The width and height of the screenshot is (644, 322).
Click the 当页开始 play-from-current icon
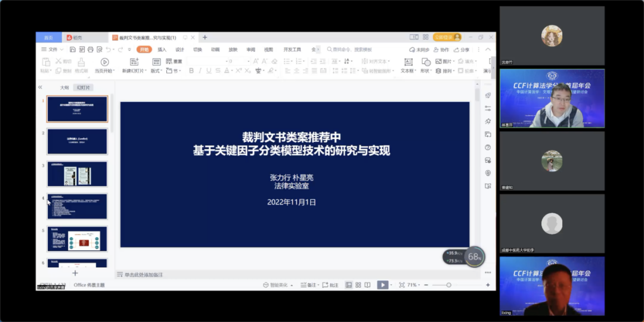click(105, 62)
